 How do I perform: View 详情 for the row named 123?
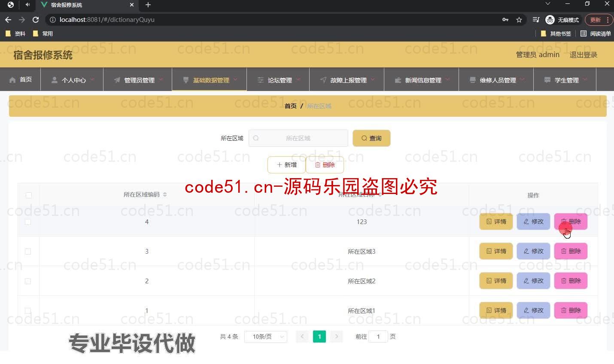point(496,221)
